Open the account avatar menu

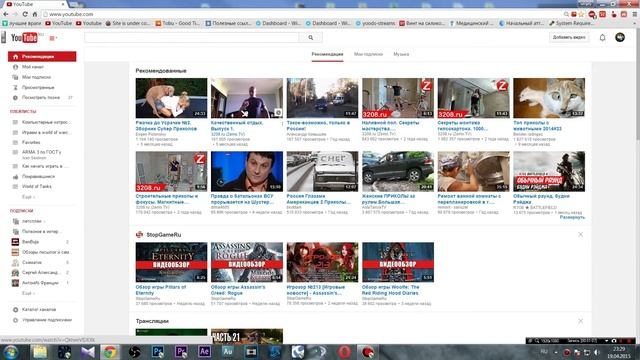(x=620, y=37)
